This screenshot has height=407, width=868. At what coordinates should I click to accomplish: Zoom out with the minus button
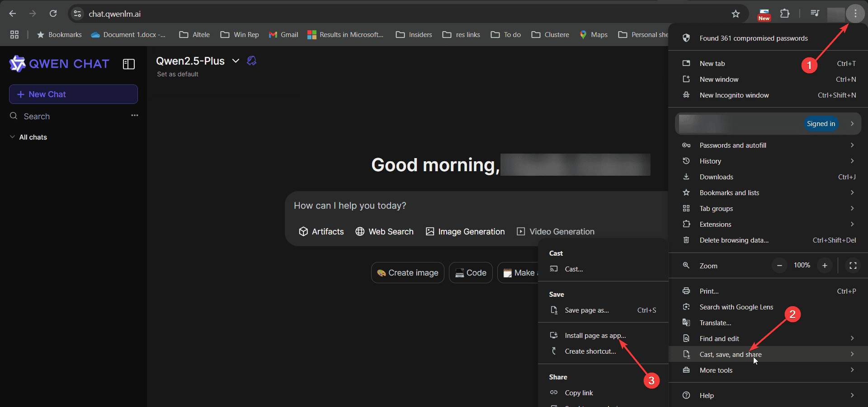coord(779,266)
